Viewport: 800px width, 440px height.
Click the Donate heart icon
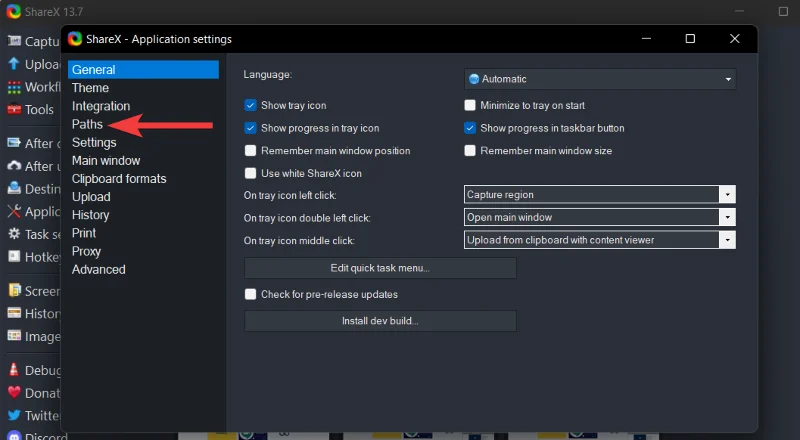pos(14,393)
